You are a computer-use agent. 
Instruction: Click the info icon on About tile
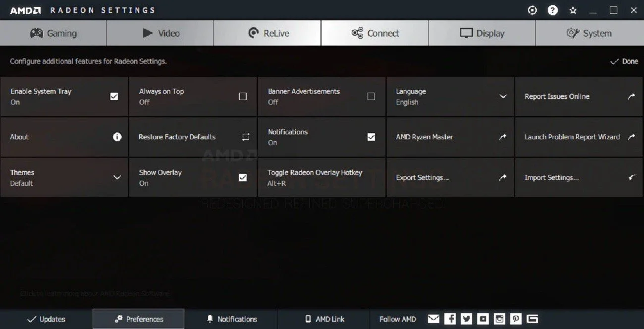117,137
